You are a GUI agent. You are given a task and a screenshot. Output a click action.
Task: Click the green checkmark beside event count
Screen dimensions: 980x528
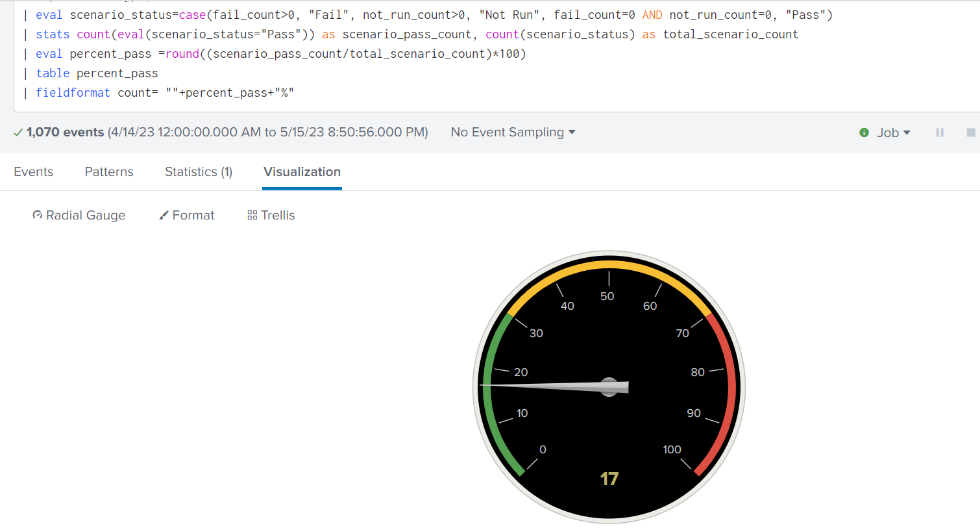(x=18, y=132)
